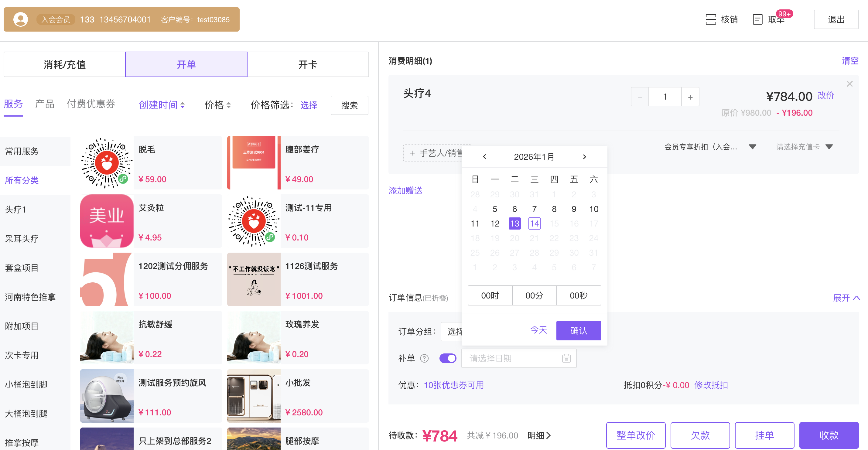
Task: Toggle the 补单 switch off
Action: tap(447, 358)
